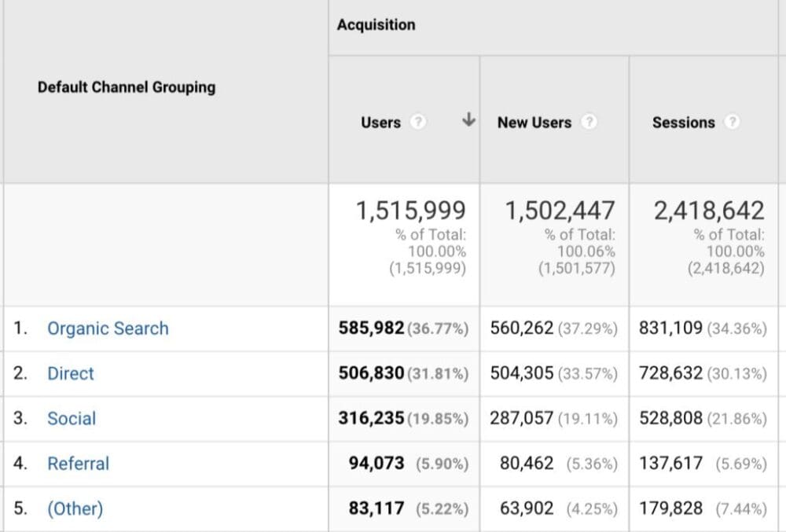786x532 pixels.
Task: Click Referral new users value 80,462
Action: click(527, 464)
